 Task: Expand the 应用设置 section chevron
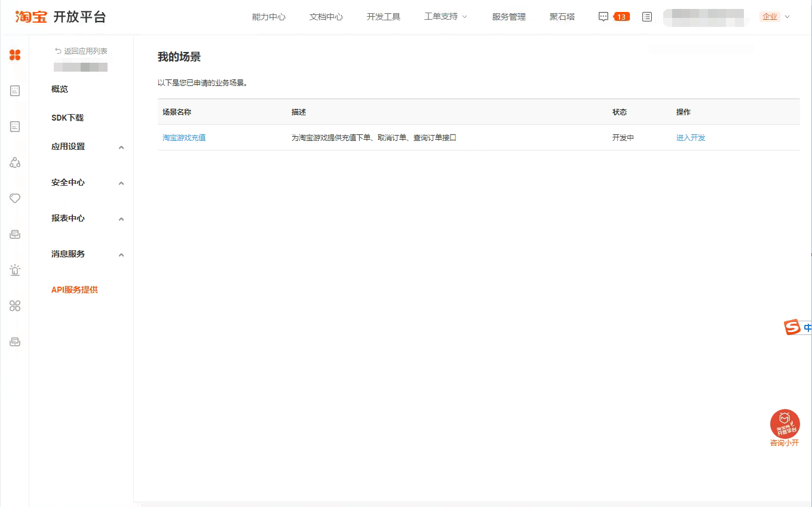point(121,148)
